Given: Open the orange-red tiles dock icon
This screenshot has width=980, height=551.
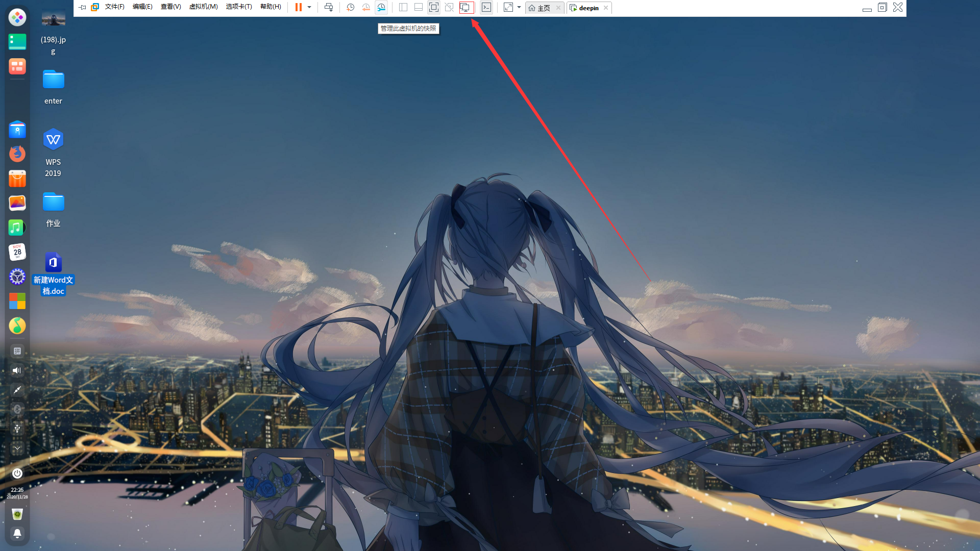Looking at the screenshot, I should [17, 66].
